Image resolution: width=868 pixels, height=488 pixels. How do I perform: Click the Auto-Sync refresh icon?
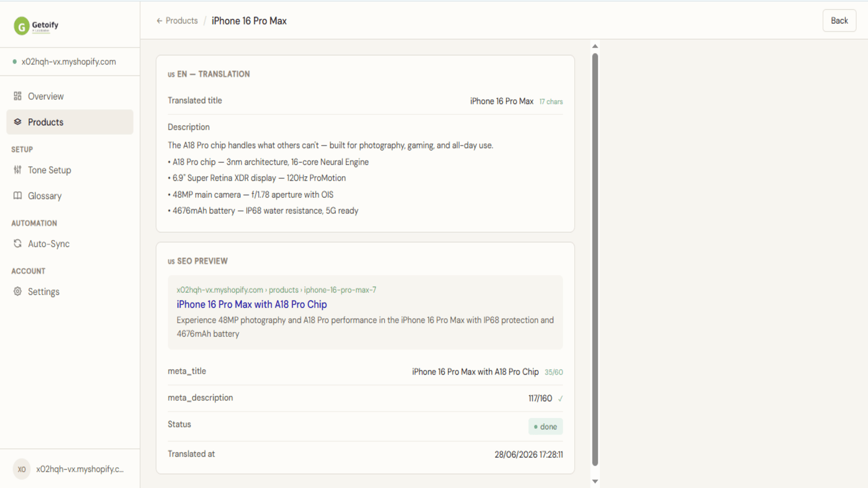(17, 243)
